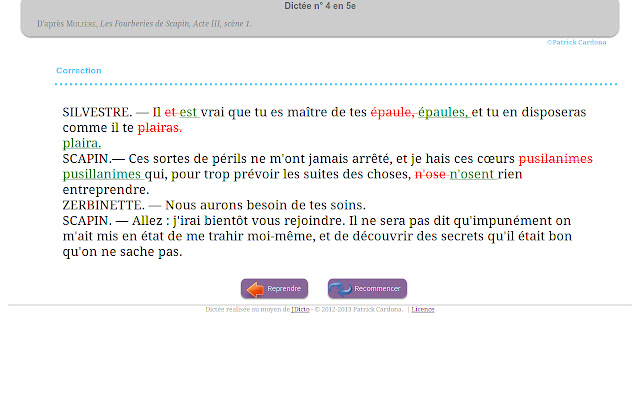Click the red struck-through 'n'ose'

pyautogui.click(x=430, y=174)
